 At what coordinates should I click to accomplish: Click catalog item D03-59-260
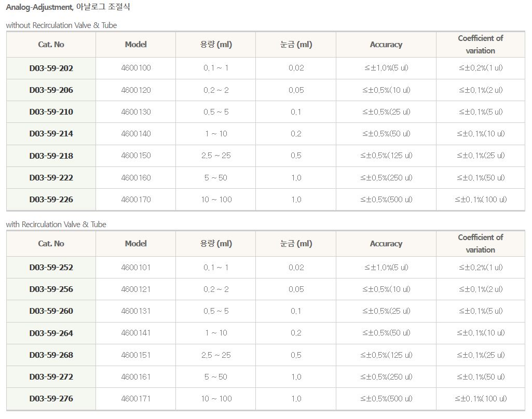click(51, 311)
